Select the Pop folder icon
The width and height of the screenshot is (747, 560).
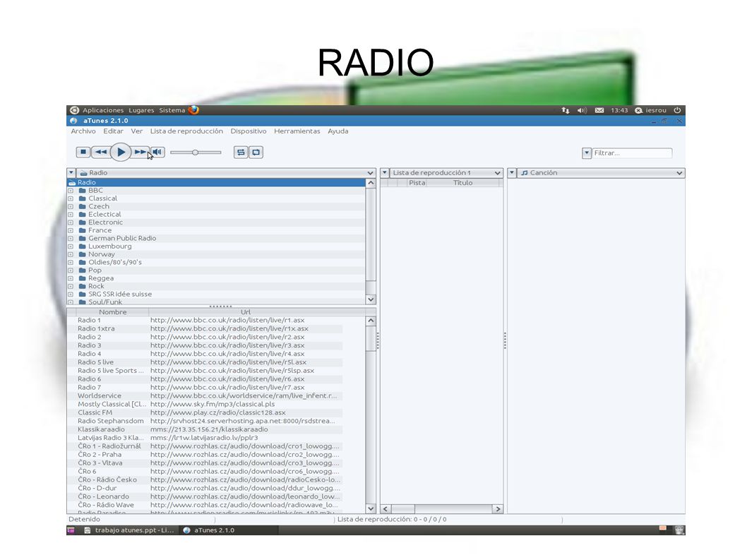tap(83, 270)
